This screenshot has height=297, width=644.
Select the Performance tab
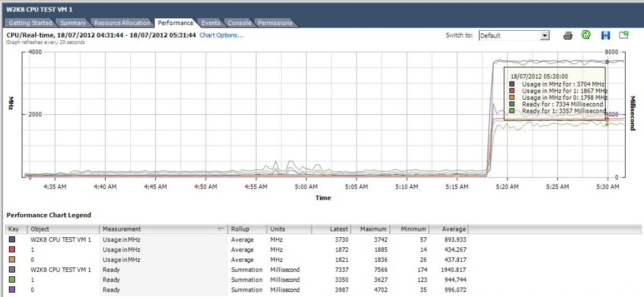pos(175,23)
